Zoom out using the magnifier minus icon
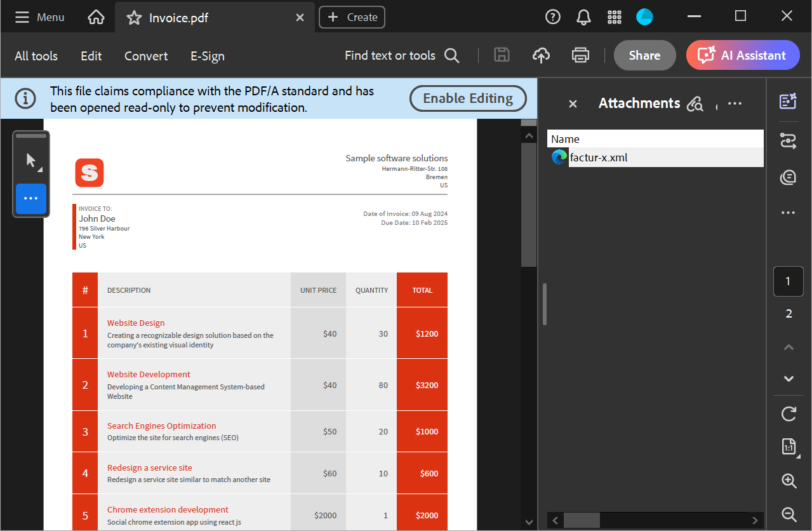This screenshot has height=531, width=812. point(789,514)
